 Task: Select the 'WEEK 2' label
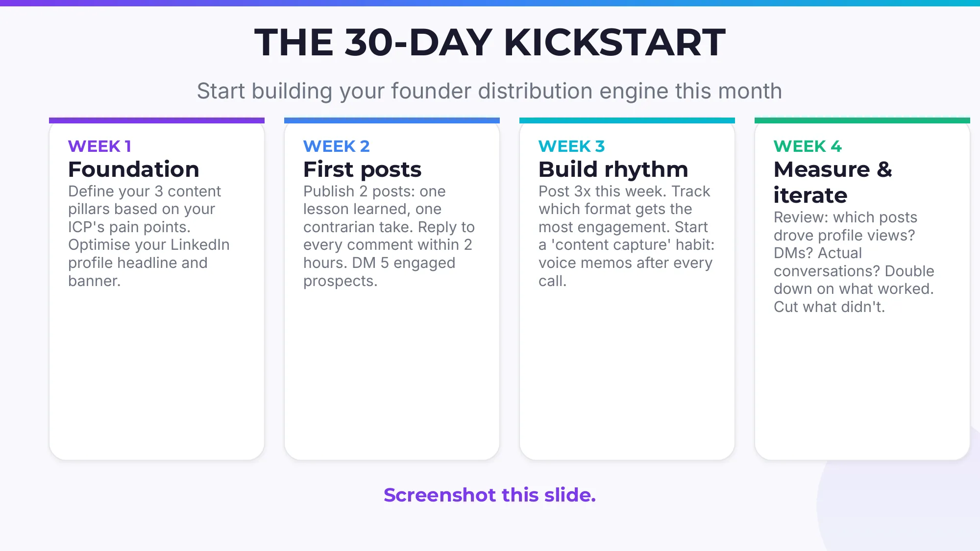[x=336, y=146]
